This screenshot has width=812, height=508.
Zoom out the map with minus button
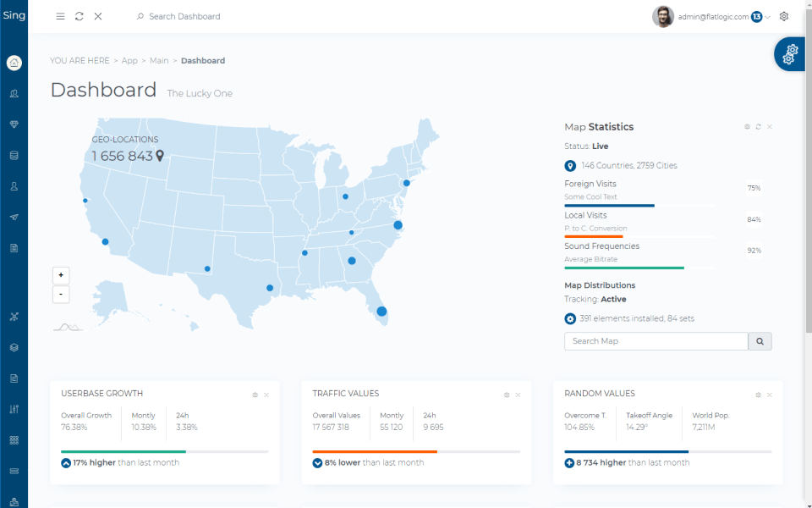pos(60,295)
